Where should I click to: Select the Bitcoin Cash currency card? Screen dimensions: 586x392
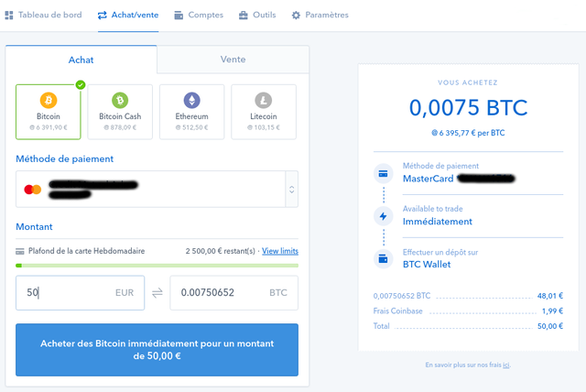pos(120,112)
